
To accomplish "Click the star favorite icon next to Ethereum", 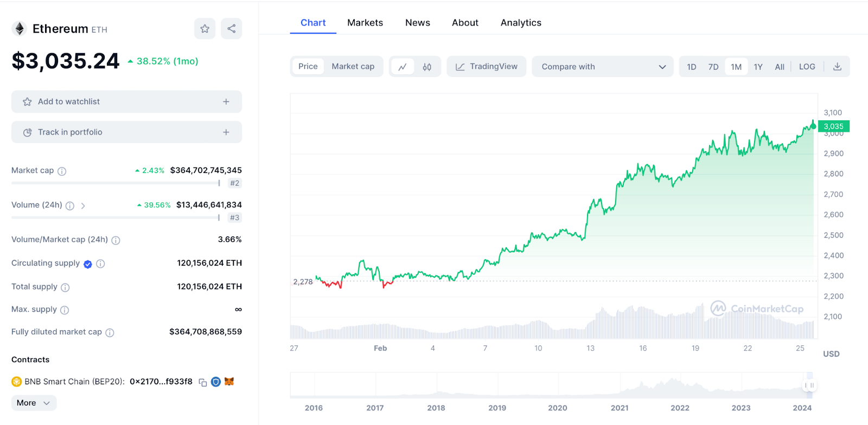I will click(205, 29).
